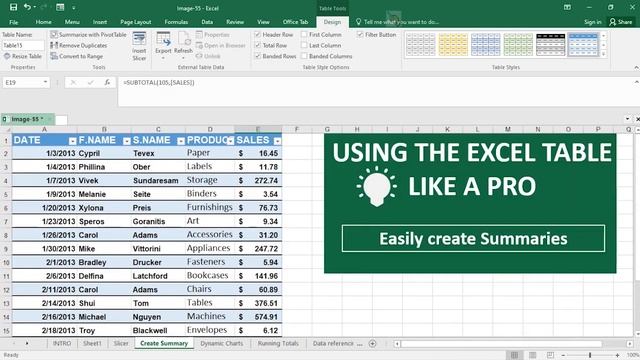Click Open in Browser option
This screenshot has height=360, width=640.
(221, 45)
